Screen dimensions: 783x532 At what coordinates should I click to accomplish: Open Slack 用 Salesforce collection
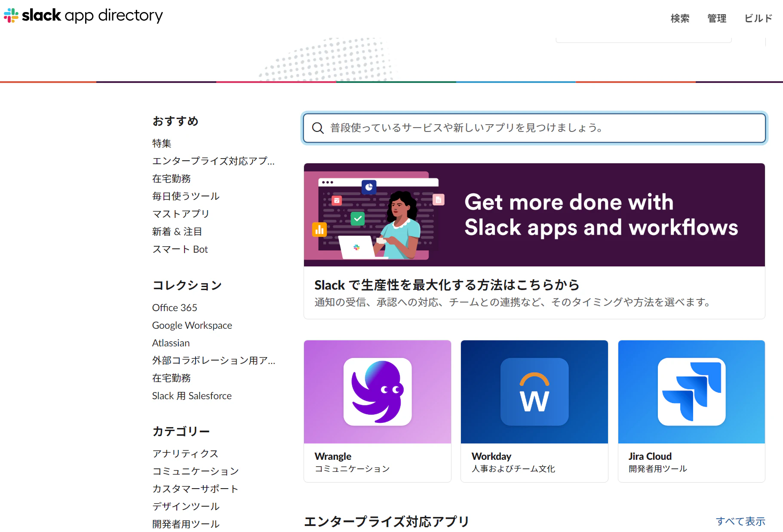click(192, 396)
